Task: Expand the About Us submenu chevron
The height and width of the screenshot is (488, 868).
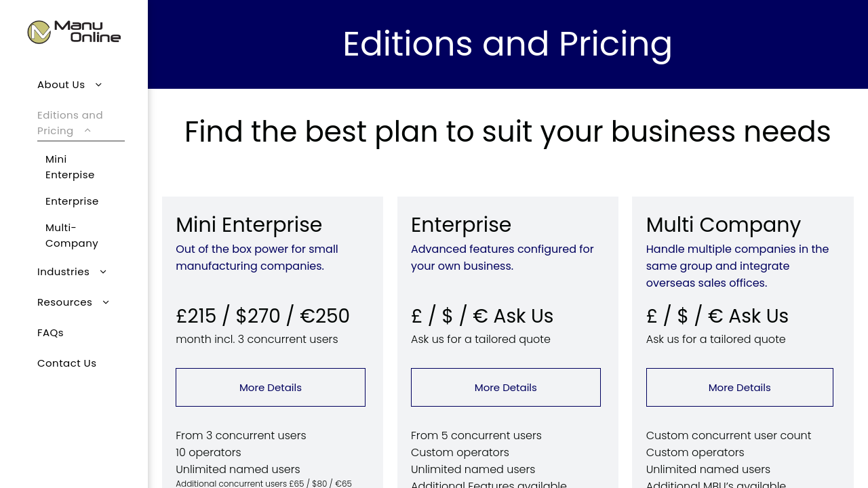Action: (x=98, y=85)
